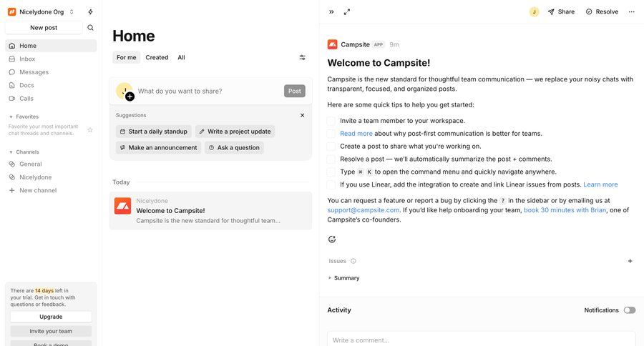The width and height of the screenshot is (644, 346).
Task: Open Inbox from the sidebar
Action: [51, 59]
